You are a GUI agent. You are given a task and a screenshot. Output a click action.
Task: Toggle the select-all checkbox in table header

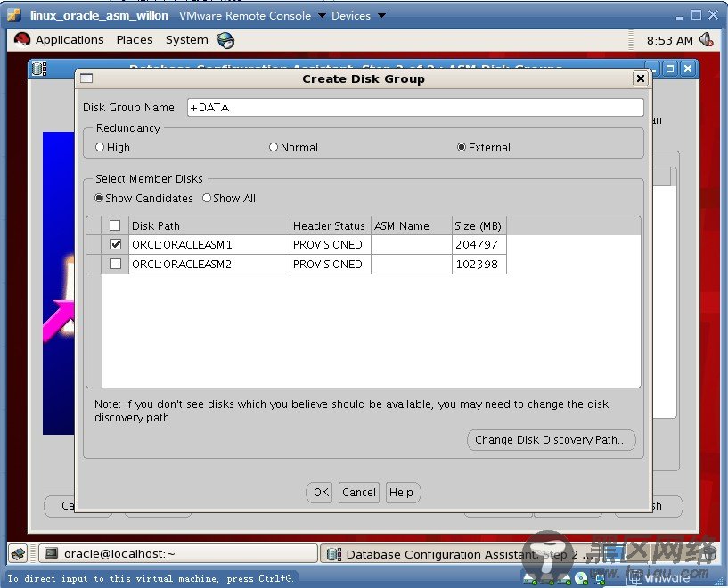(x=115, y=225)
